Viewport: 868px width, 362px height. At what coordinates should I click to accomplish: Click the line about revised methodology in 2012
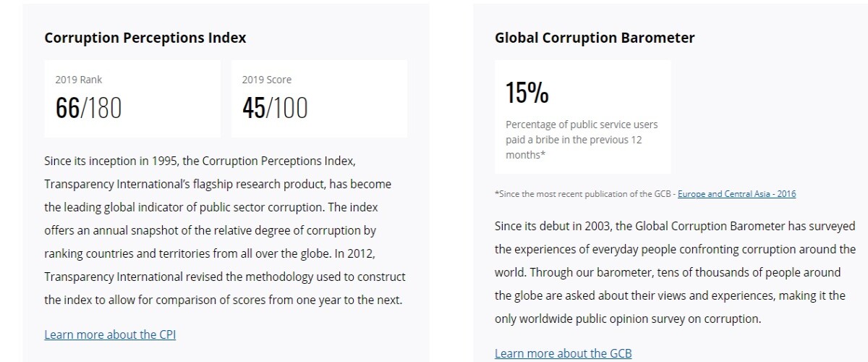coord(225,277)
